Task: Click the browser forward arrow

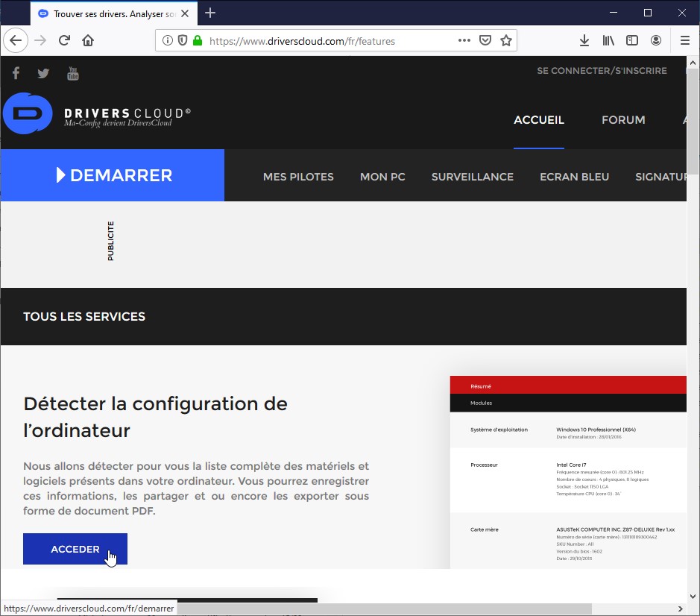Action: tap(40, 41)
